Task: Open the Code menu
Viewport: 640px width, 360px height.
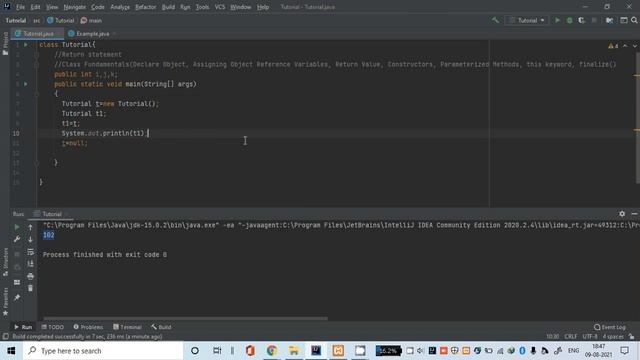Action: pyautogui.click(x=98, y=7)
